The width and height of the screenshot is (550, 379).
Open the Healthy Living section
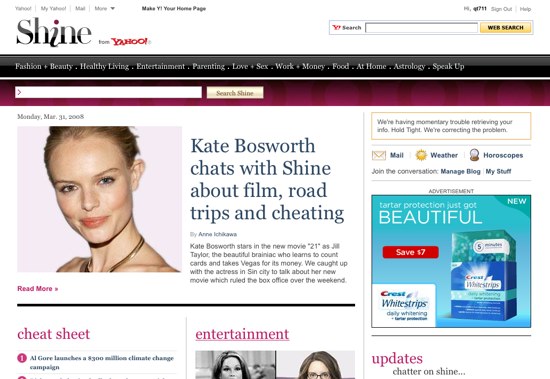pyautogui.click(x=105, y=66)
